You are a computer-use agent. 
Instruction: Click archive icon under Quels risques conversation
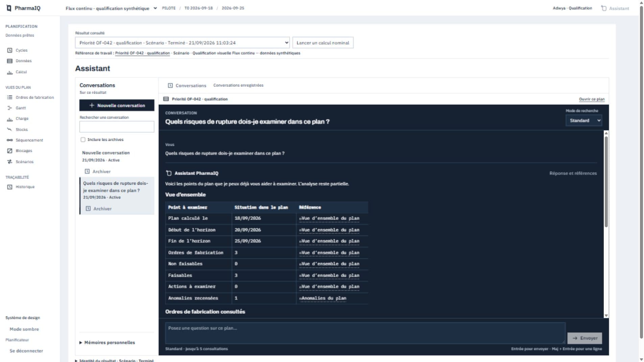point(88,209)
